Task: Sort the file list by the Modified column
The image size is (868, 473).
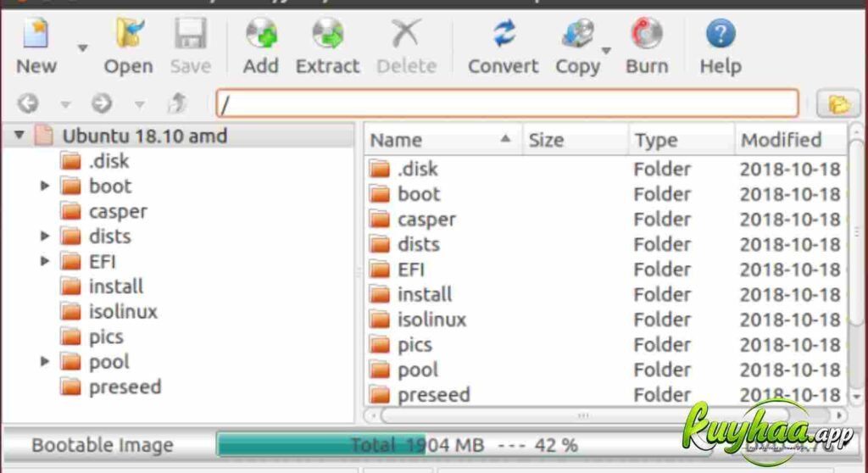Action: (791, 140)
